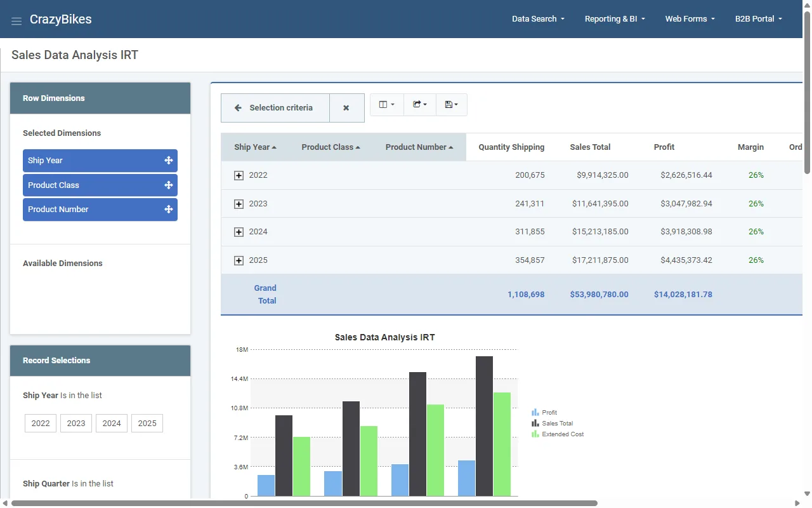
Task: Clear selection criteria with the X button
Action: pyautogui.click(x=346, y=108)
